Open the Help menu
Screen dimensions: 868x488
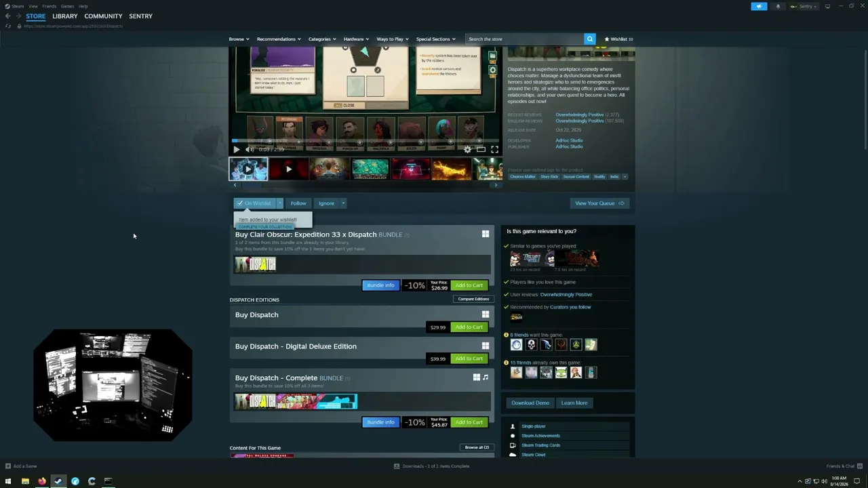click(83, 6)
